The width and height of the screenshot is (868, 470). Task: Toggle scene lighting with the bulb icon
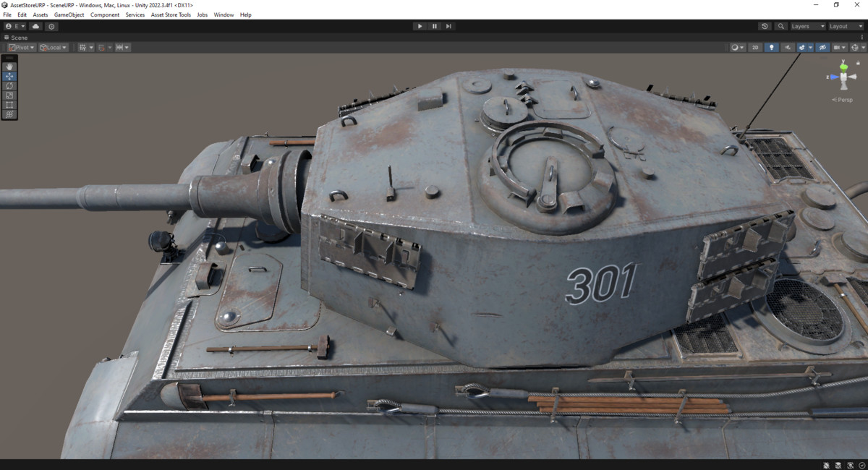click(771, 47)
